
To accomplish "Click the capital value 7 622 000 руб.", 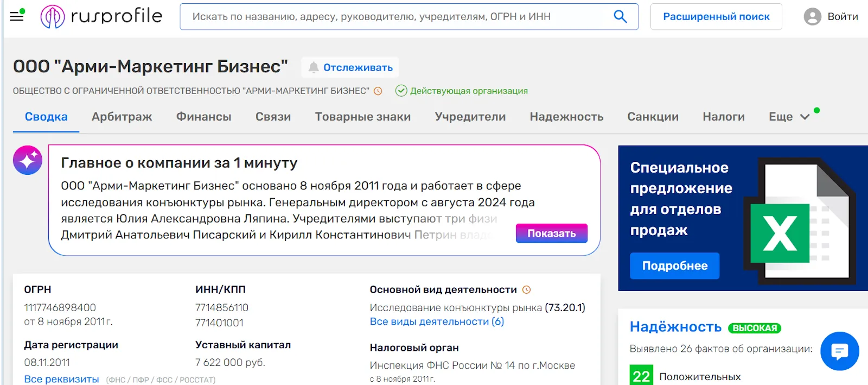I will click(230, 362).
